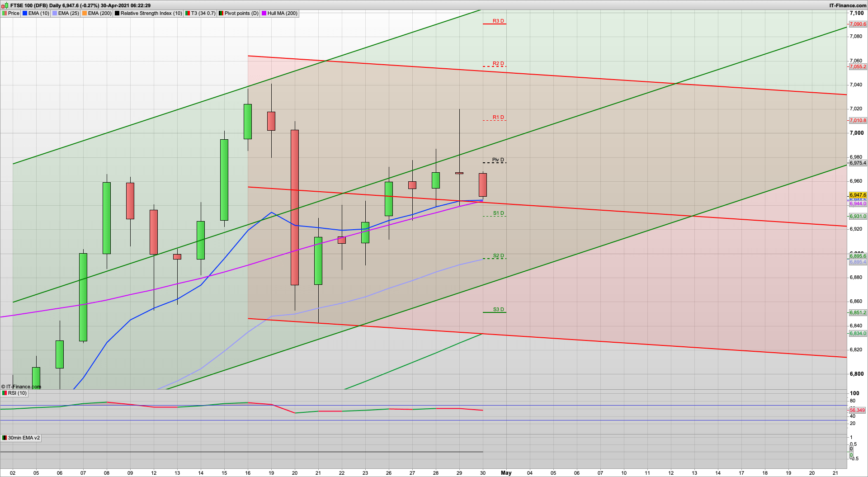Select the T3 (34 0.7) indicator icon
Screen dimensions: 868x477
pyautogui.click(x=187, y=13)
